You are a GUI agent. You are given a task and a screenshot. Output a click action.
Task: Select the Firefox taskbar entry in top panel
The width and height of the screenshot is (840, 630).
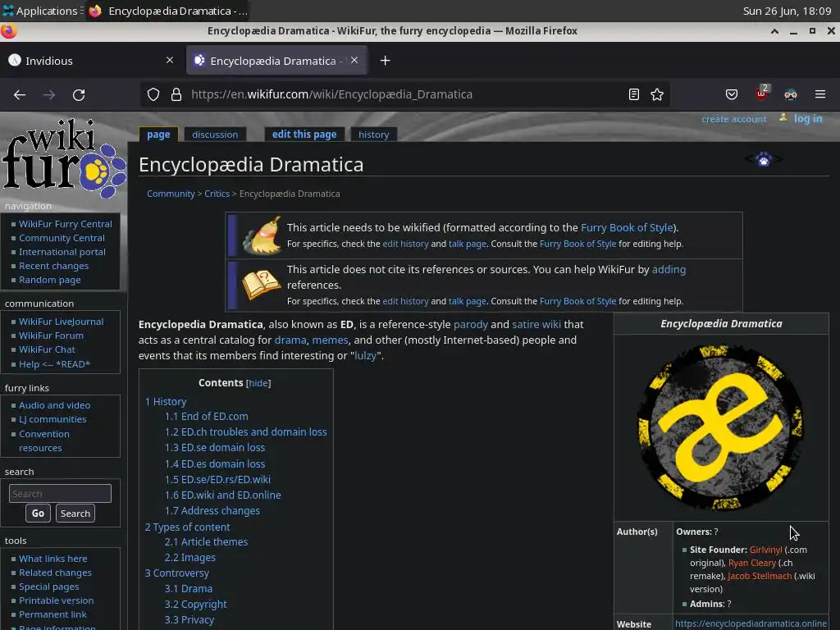[x=168, y=11]
